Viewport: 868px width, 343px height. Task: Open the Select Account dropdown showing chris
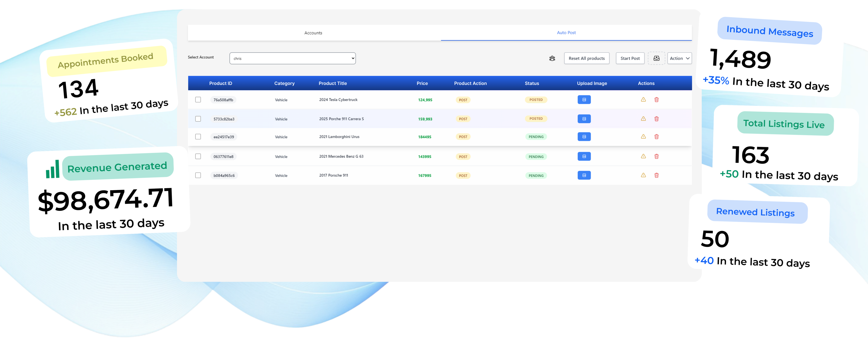(292, 58)
